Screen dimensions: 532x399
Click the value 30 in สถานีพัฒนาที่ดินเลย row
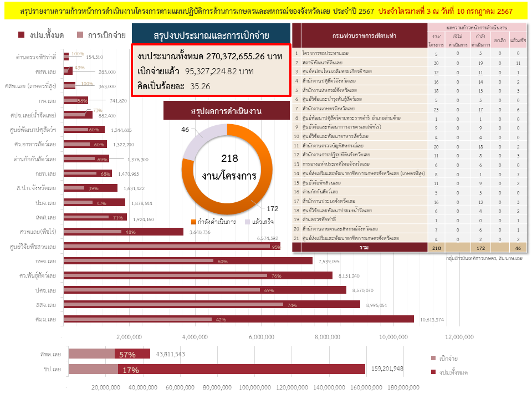[x=436, y=63]
